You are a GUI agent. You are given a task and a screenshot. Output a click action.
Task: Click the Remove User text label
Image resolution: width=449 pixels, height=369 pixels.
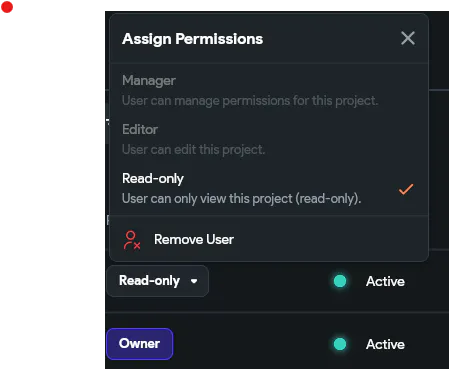[x=194, y=239]
